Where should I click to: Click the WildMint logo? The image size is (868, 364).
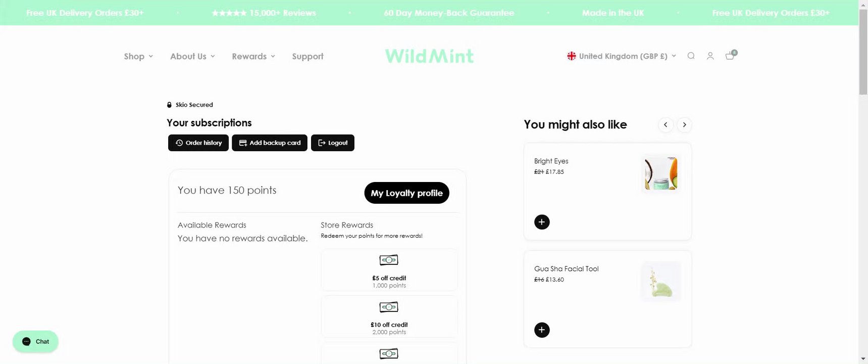[x=429, y=56]
